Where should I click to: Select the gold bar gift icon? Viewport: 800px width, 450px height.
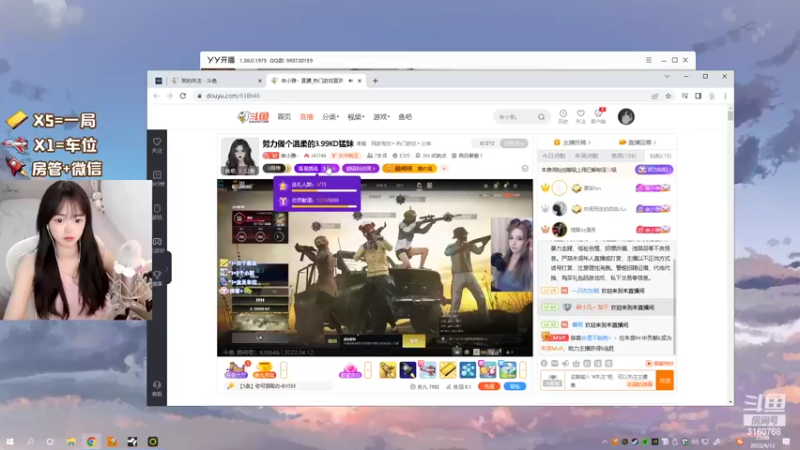pyautogui.click(x=447, y=370)
